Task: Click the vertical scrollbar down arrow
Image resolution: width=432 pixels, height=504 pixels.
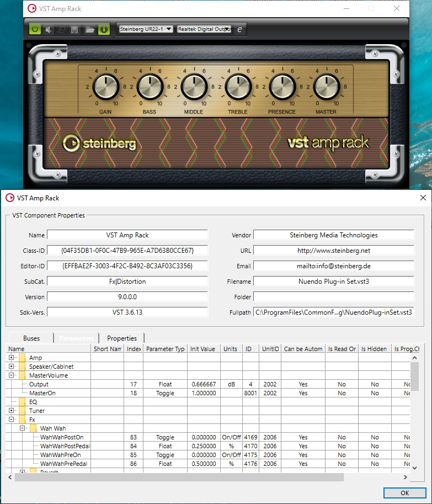Action: coord(415,468)
